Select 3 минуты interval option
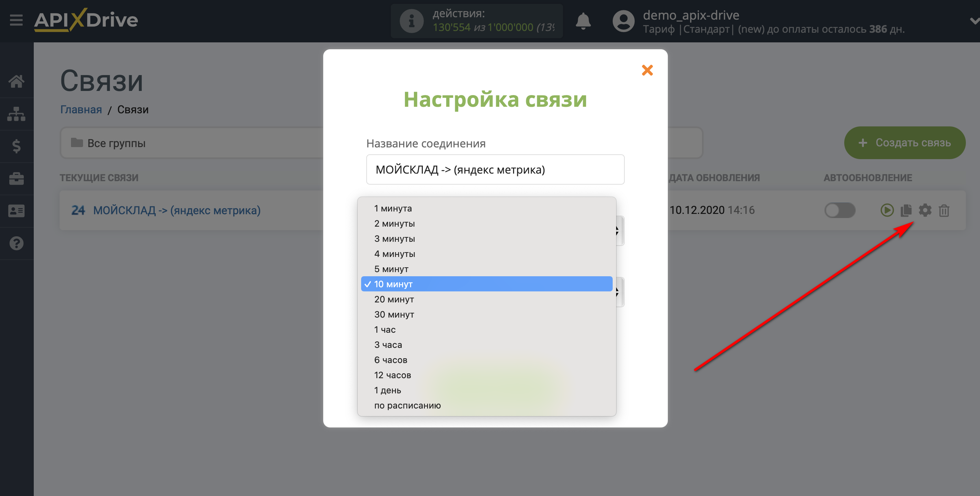Image resolution: width=980 pixels, height=496 pixels. pos(487,239)
